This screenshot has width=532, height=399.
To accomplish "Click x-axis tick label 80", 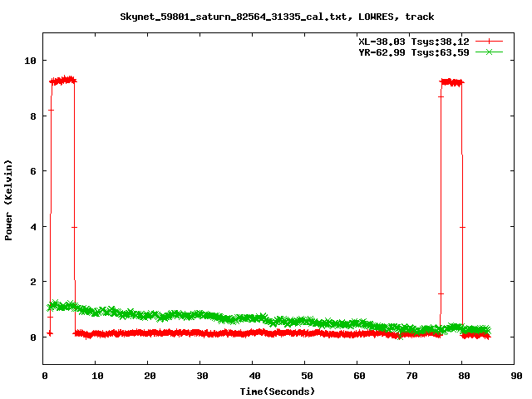I will pos(464,376).
